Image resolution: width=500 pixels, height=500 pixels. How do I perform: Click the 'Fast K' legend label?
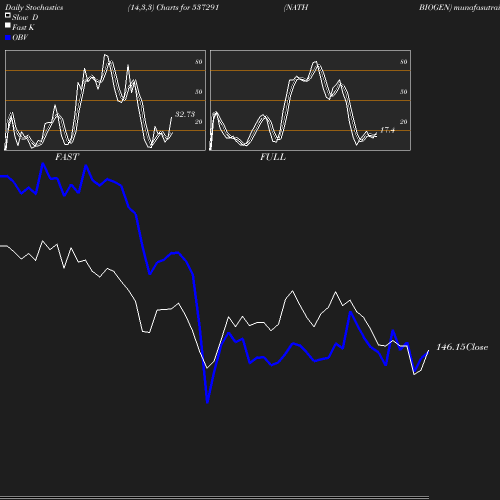click(x=23, y=27)
